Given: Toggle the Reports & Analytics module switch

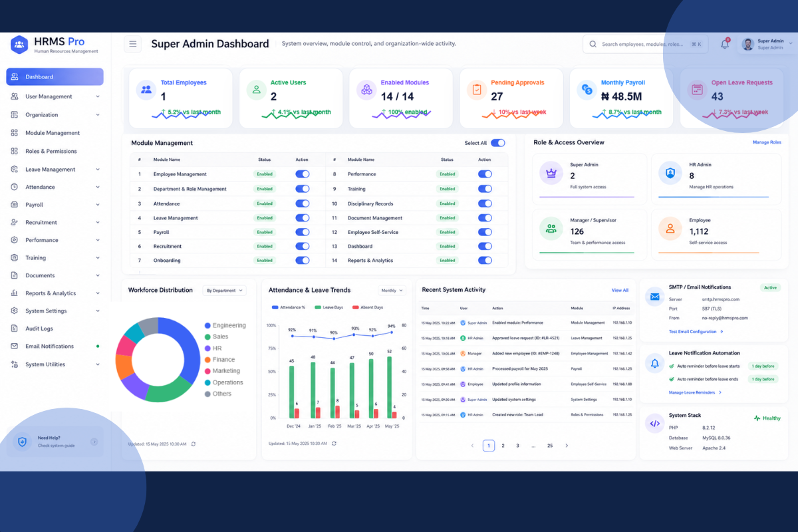Looking at the screenshot, I should (x=485, y=261).
